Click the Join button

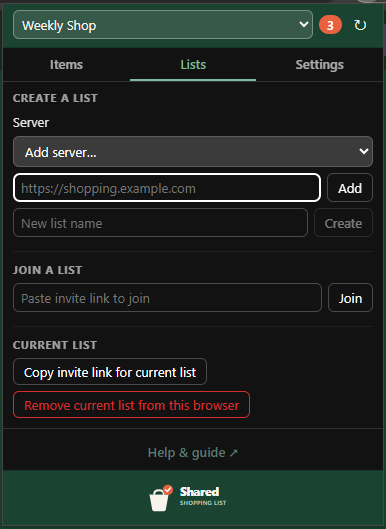350,298
